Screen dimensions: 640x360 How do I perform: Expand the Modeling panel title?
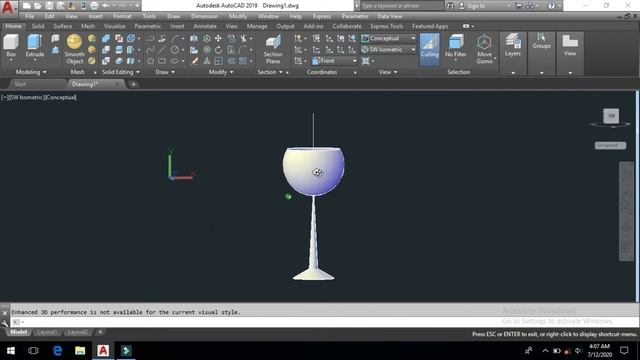(x=31, y=72)
